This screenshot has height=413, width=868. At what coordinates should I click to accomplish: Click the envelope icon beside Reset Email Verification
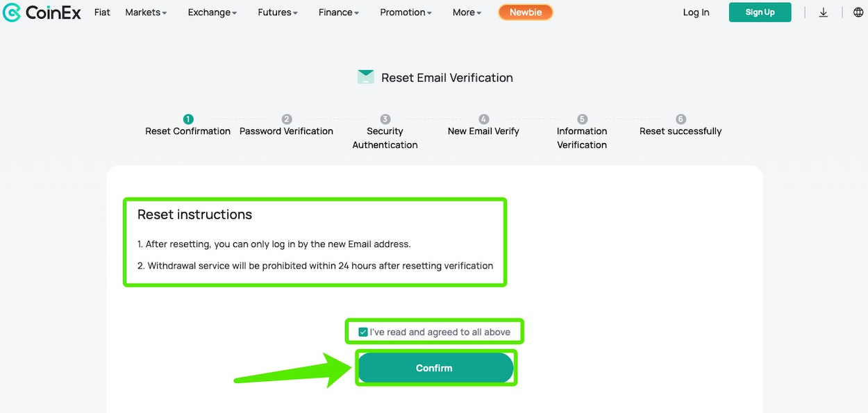click(x=366, y=77)
